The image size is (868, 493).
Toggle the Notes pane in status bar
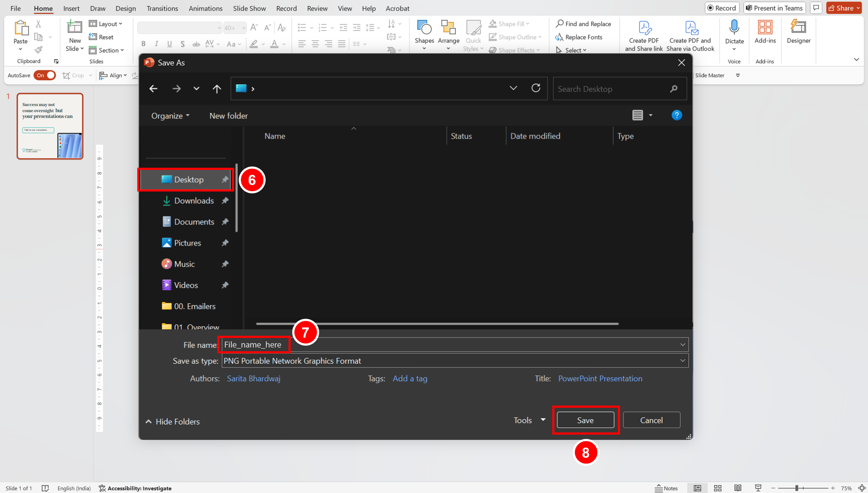666,488
